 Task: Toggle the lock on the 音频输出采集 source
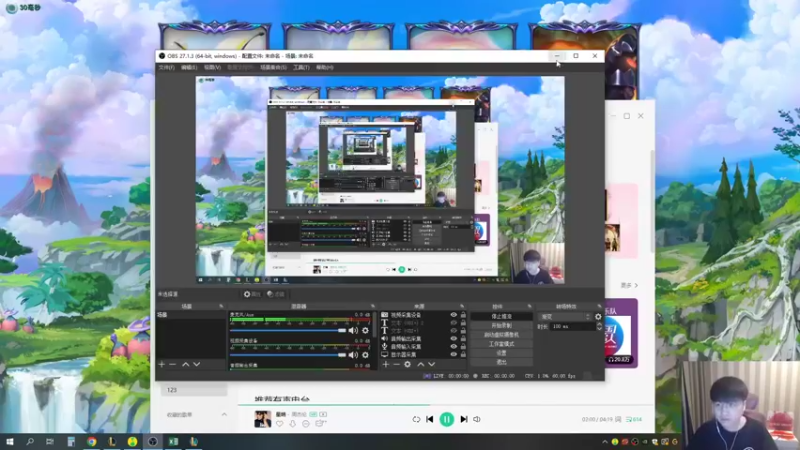coord(463,339)
